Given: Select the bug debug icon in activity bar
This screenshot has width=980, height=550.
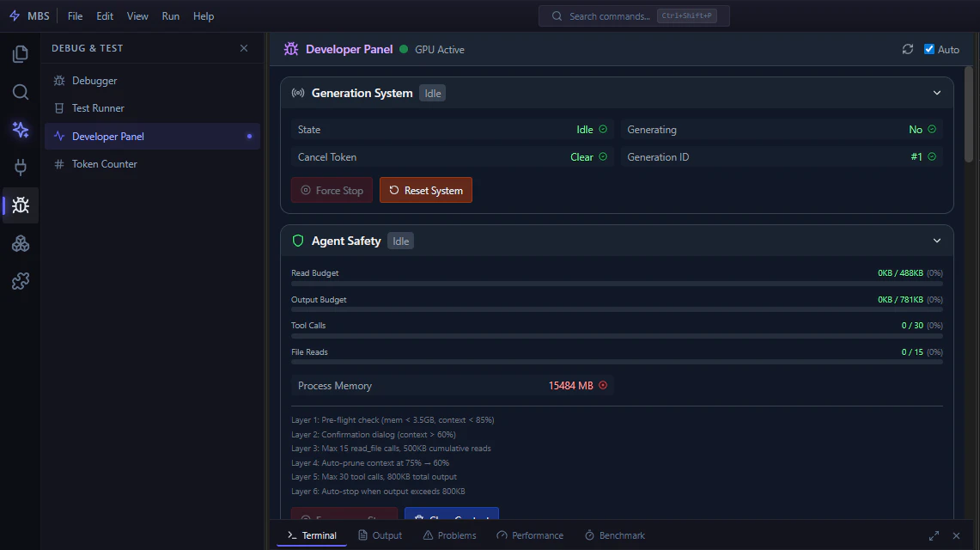Looking at the screenshot, I should point(20,205).
